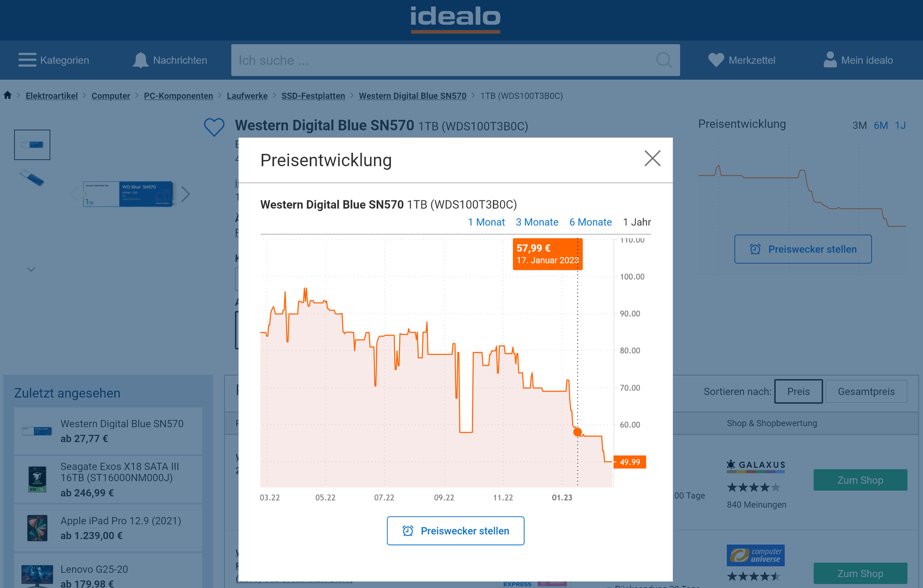
Task: Add product to wishlist with heart icon
Action: click(214, 127)
